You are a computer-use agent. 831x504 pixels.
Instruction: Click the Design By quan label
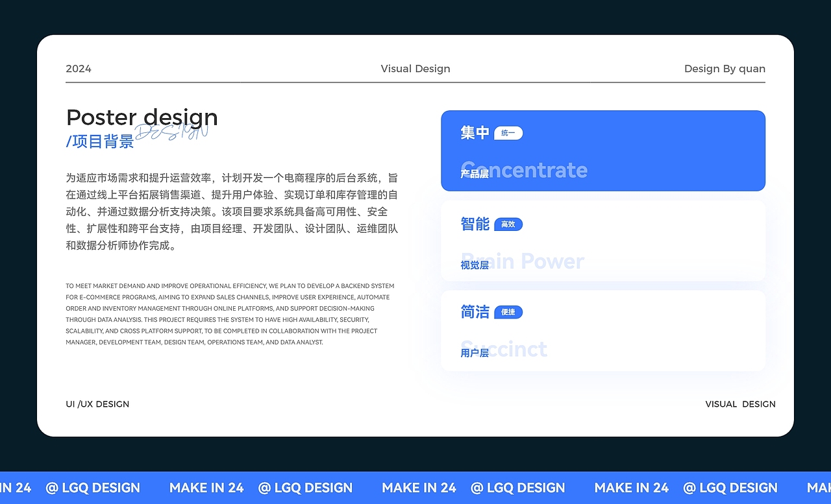pos(725,69)
